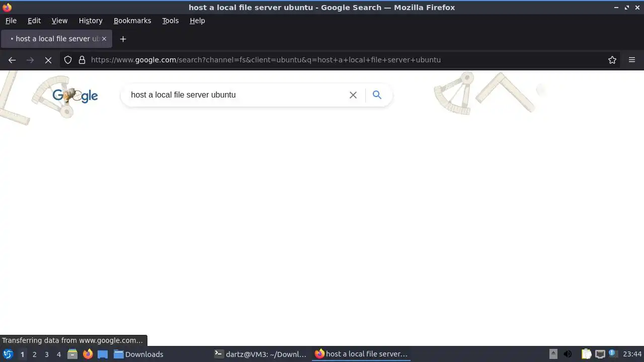The width and height of the screenshot is (644, 362).
Task: Minimize the Firefox window
Action: [616, 8]
